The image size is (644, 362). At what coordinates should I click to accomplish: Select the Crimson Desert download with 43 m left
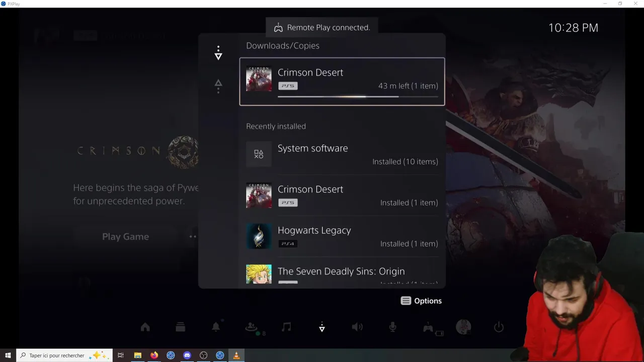pyautogui.click(x=342, y=81)
